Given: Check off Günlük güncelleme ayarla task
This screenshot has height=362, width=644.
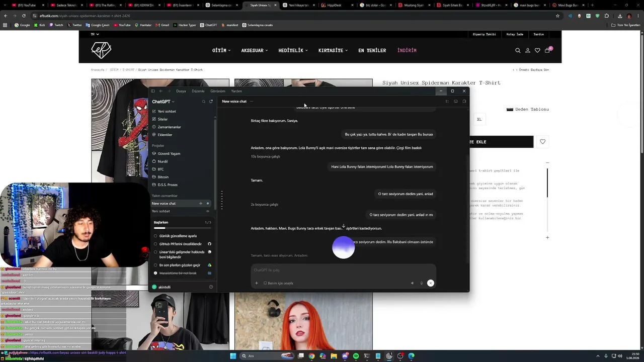Looking at the screenshot, I should point(155,236).
